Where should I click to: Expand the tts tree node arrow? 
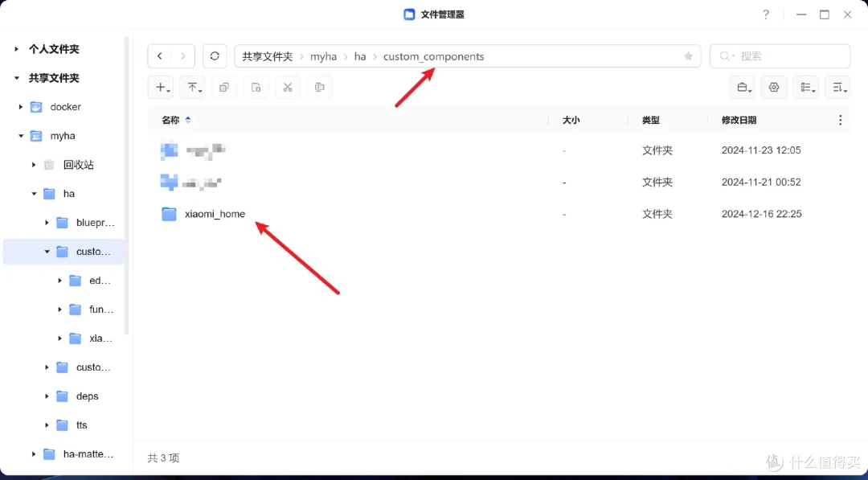click(47, 425)
